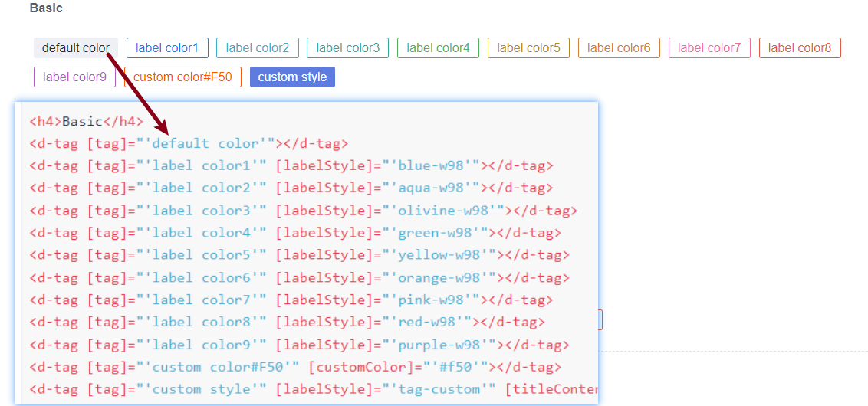The width and height of the screenshot is (868, 406).
Task: Click the 'custom color#F50' tag
Action: [182, 77]
